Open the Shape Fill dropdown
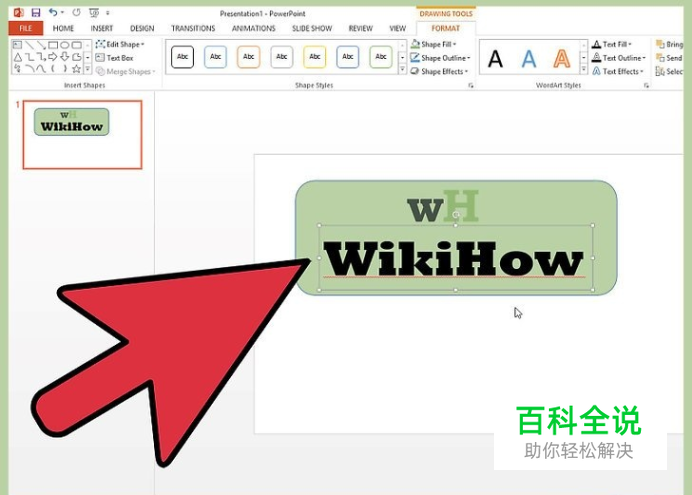 (x=433, y=44)
